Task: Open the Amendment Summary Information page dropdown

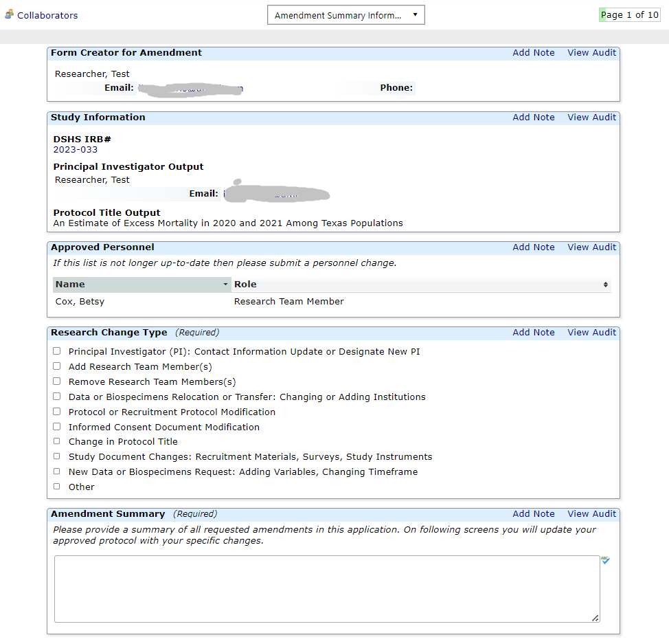Action: coord(345,14)
